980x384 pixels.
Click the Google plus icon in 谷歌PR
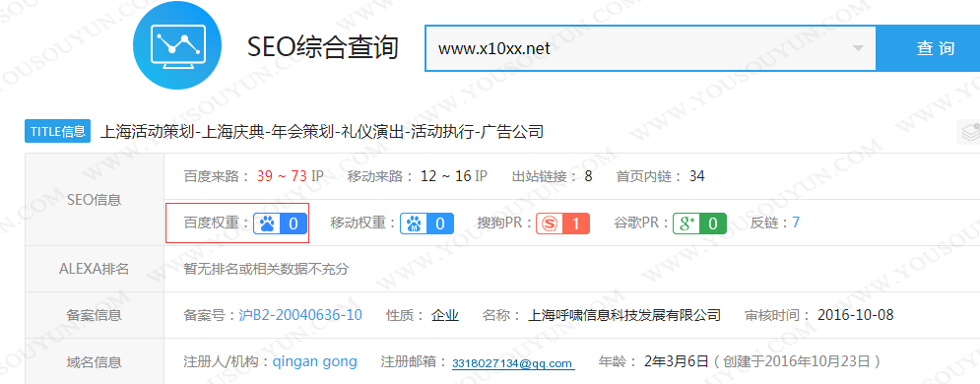[686, 224]
